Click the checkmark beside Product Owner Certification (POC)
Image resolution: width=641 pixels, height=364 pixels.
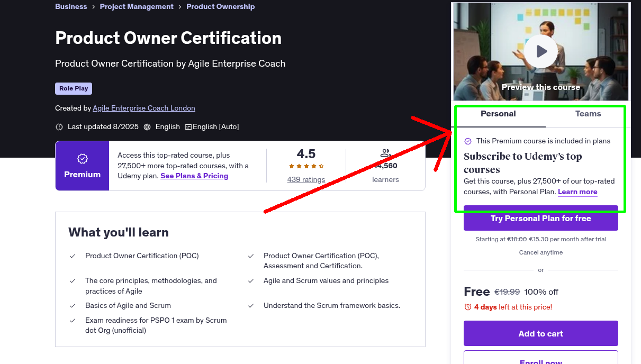click(x=73, y=256)
